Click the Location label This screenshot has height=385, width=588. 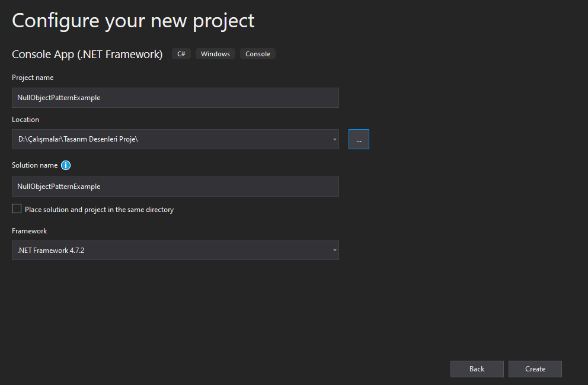pyautogui.click(x=25, y=120)
